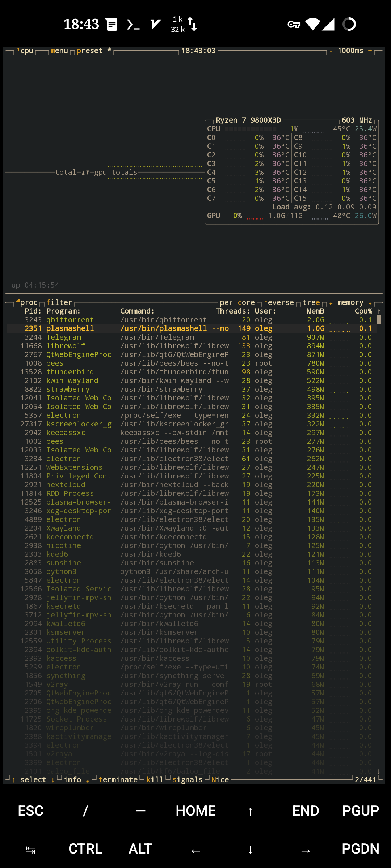The image size is (391, 868).
Task: Toggle the per-core process option
Action: [237, 302]
